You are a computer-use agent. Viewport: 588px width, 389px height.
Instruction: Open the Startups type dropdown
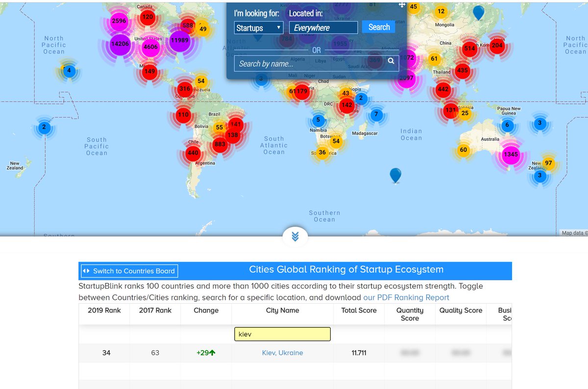click(x=259, y=28)
